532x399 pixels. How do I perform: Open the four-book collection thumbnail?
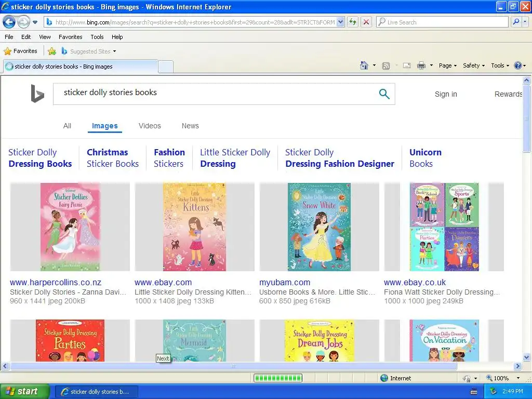point(444,227)
